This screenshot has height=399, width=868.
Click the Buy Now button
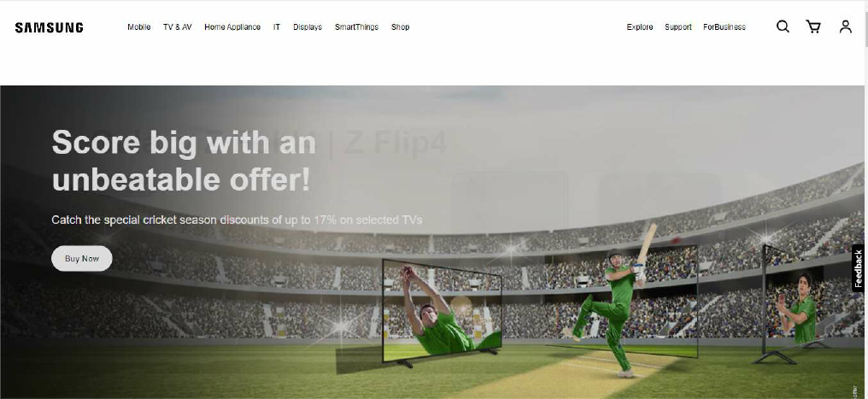click(82, 258)
